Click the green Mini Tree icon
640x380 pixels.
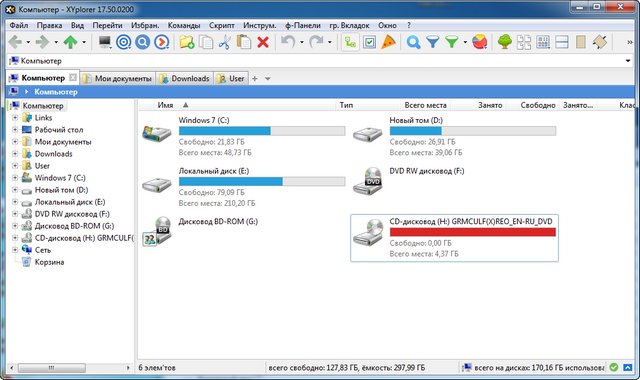pos(505,42)
